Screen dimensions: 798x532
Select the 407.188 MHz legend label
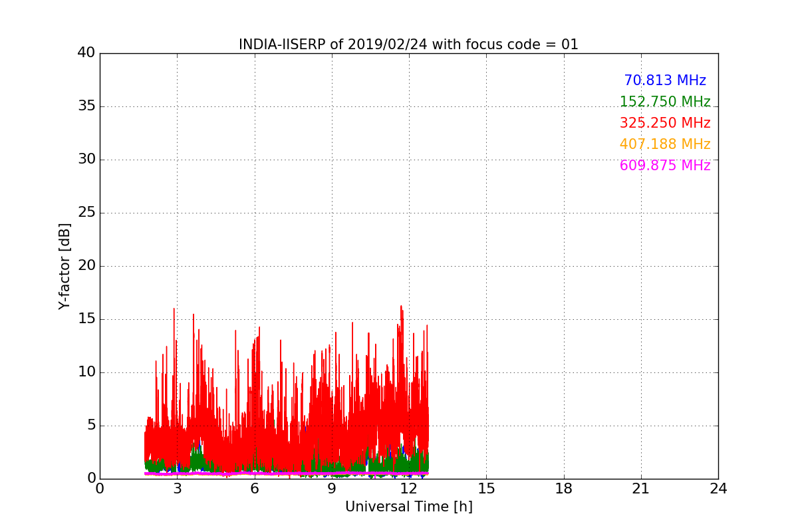click(665, 144)
